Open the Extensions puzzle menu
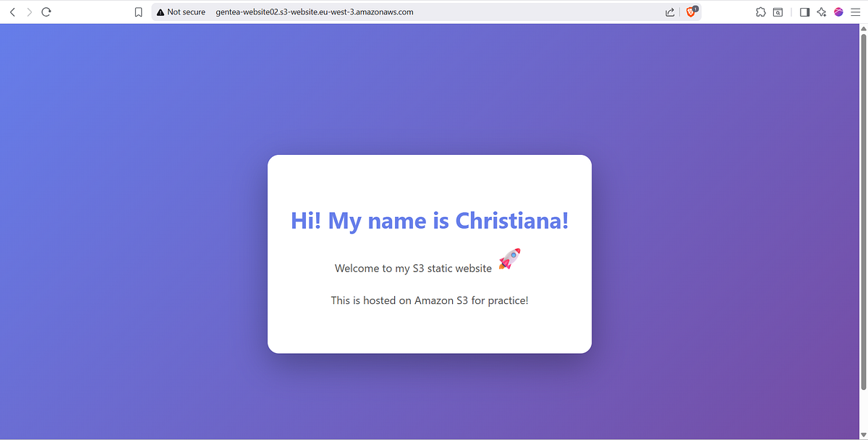Screen dimensions: 868x440 click(x=761, y=12)
